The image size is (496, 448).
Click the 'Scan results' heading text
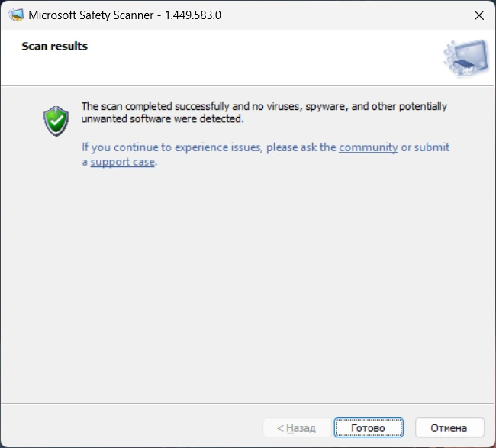(54, 46)
